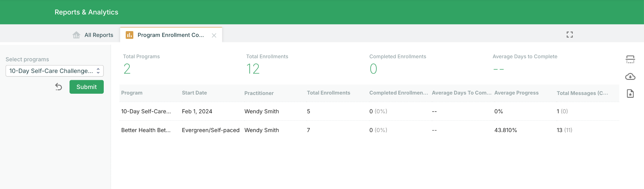Sort by Total Enrollments column header

click(x=329, y=93)
